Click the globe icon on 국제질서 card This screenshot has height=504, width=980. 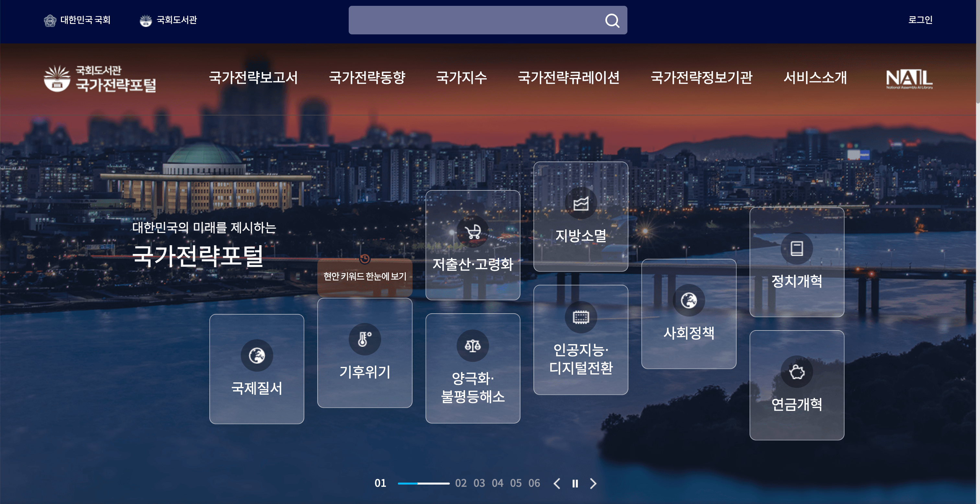point(257,355)
